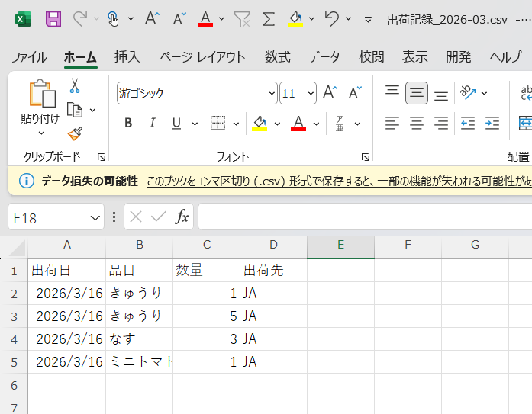This screenshot has width=532, height=414.
Task: Open the font size dropdown showing 11
Action: 311,93
